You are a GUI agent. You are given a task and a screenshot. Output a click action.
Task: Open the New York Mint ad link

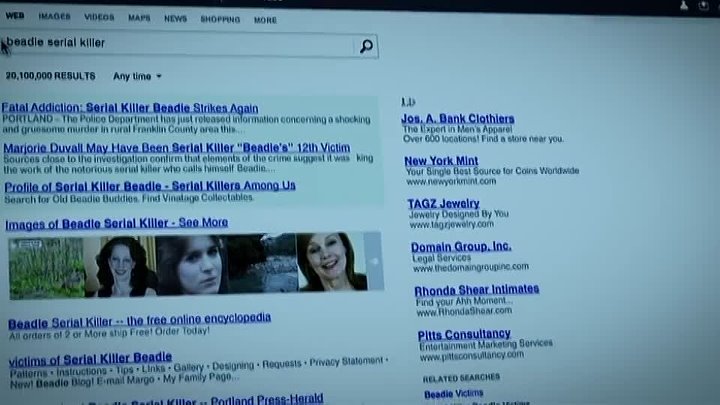(441, 161)
